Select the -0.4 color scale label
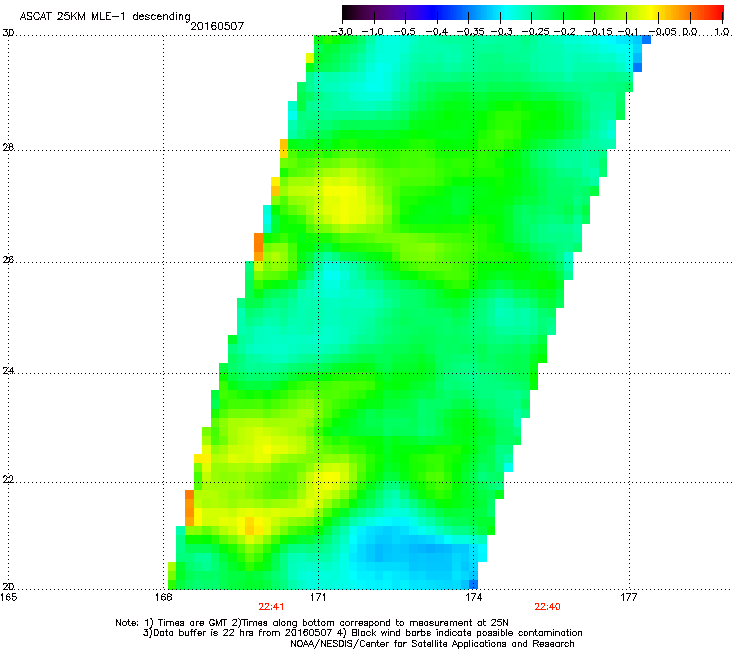740x650 pixels. (437, 32)
